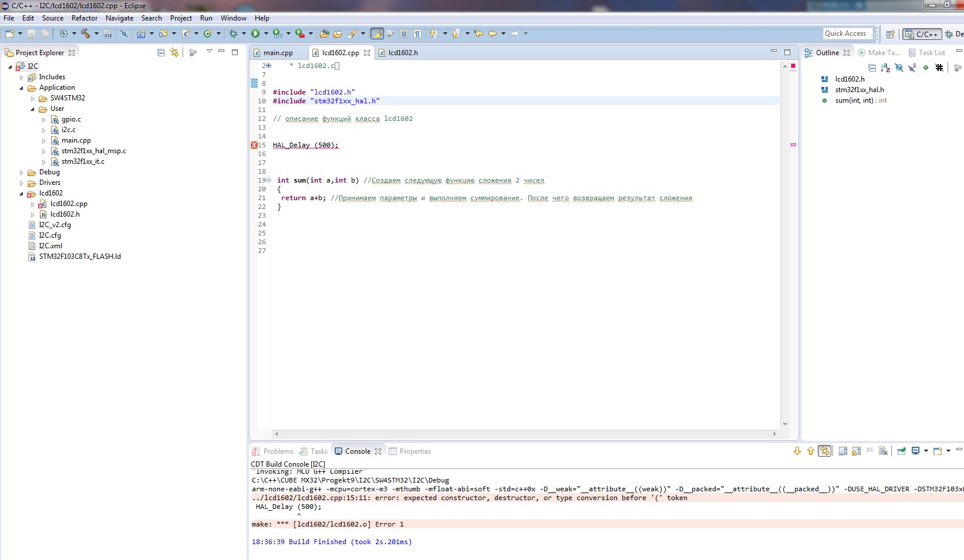The width and height of the screenshot is (964, 560).
Task: Switch to the C/C++ perspective button
Action: (922, 34)
